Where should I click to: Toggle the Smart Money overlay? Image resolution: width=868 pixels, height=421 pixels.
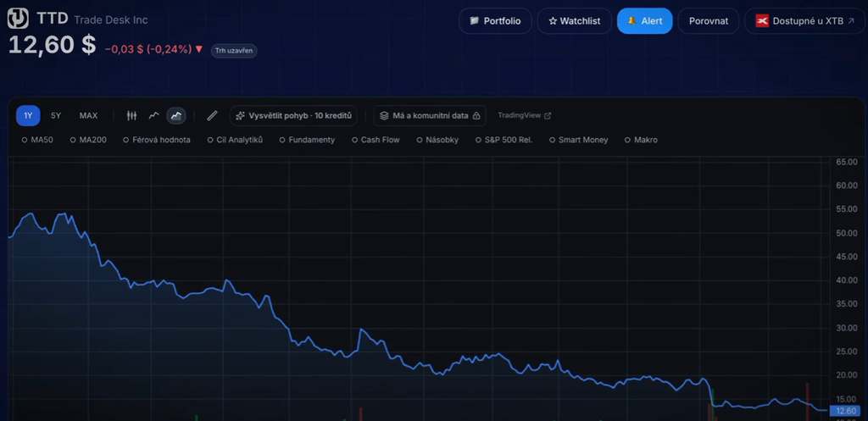[578, 140]
